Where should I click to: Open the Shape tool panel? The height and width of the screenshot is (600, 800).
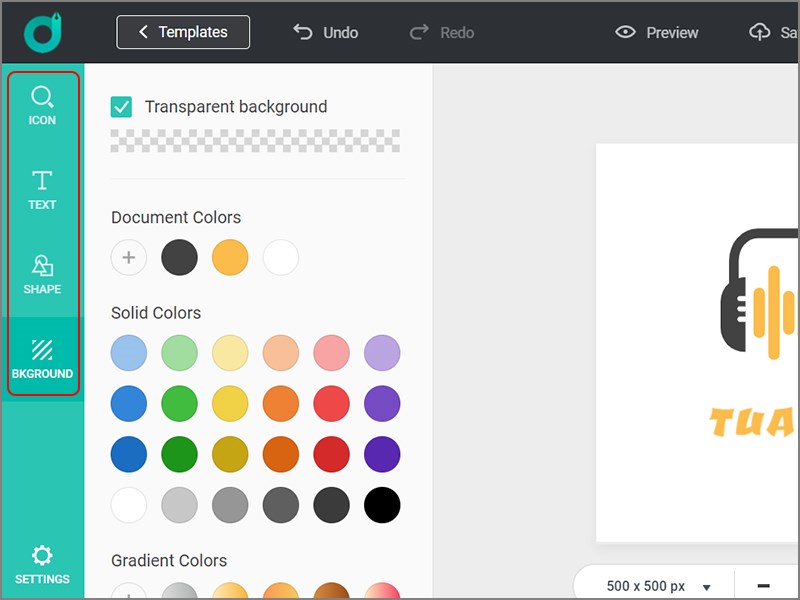(42, 274)
